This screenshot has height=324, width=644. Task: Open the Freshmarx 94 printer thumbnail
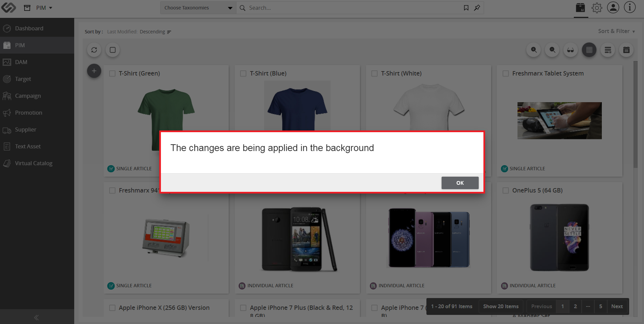pyautogui.click(x=166, y=238)
